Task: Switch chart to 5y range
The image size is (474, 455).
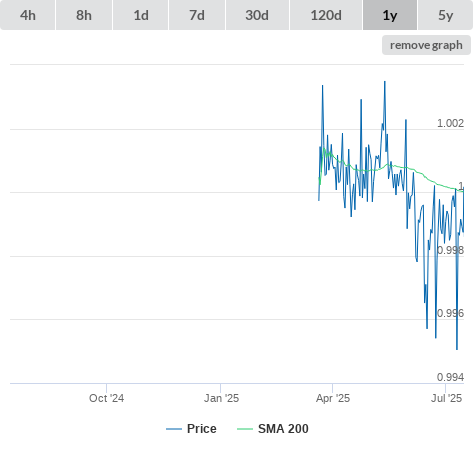Action: coord(446,15)
